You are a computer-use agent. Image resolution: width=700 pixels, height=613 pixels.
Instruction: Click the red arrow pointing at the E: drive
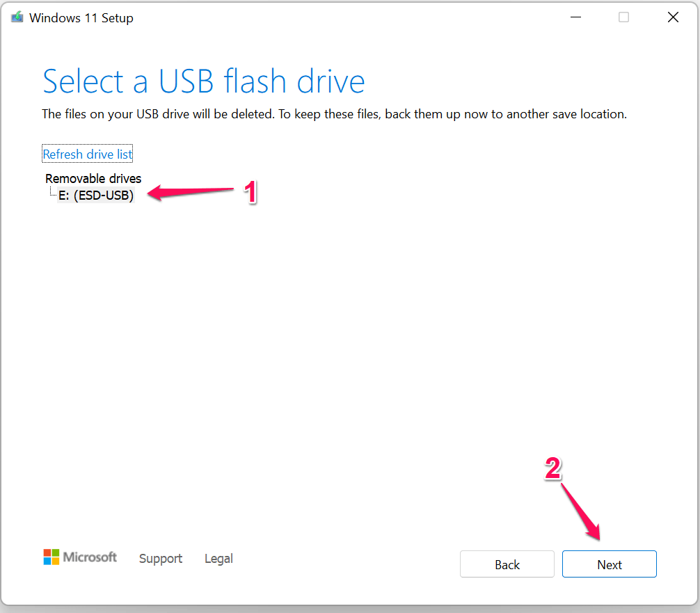coord(192,193)
